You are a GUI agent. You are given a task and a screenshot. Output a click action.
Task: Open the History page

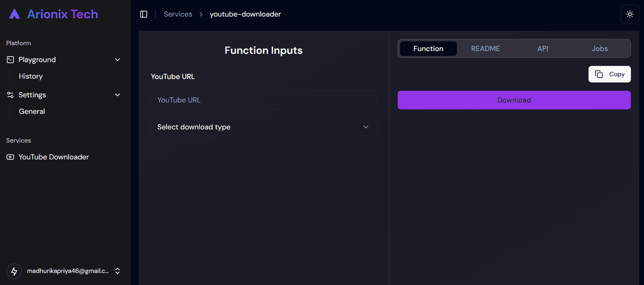point(31,76)
